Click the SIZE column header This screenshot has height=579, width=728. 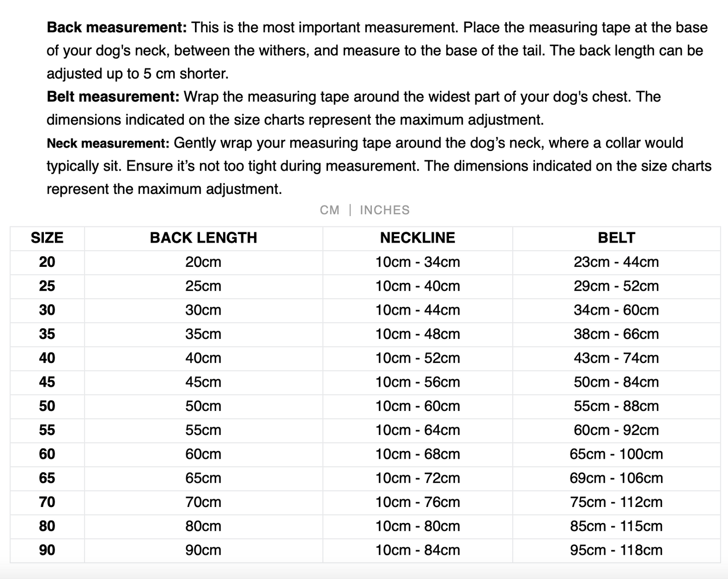click(47, 238)
